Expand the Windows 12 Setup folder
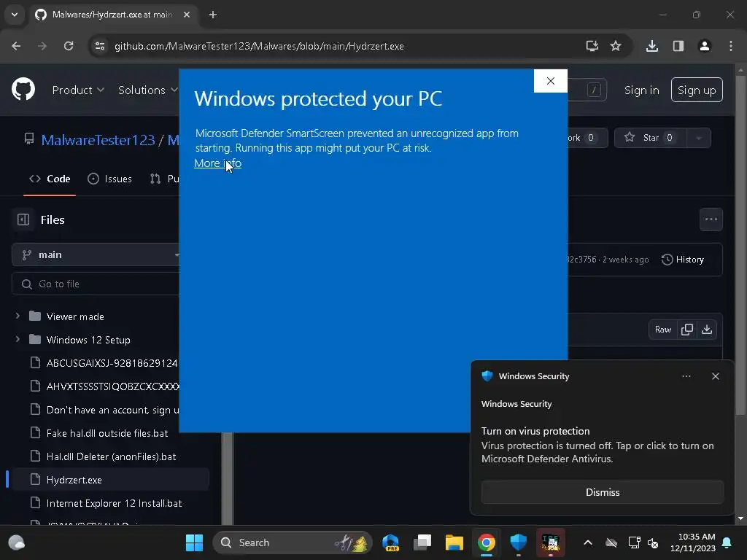The image size is (747, 560). coord(18,340)
